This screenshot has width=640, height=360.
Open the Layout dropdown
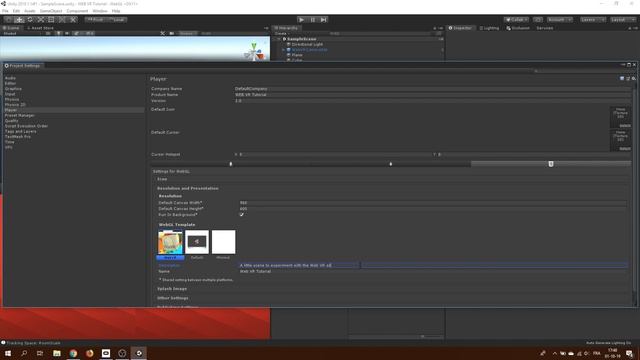pos(623,20)
